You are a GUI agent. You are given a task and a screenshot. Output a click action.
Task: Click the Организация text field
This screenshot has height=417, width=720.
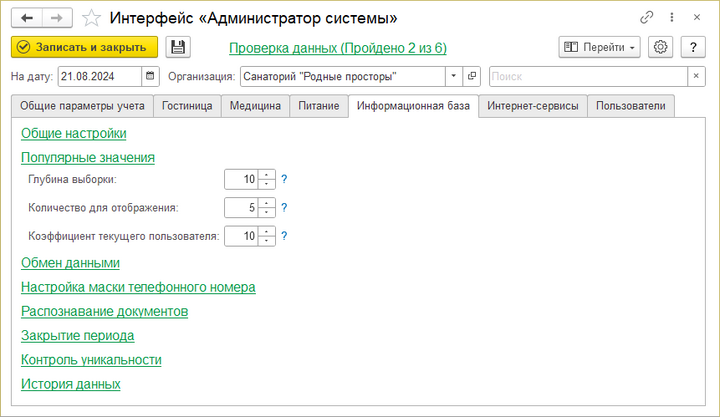tap(343, 76)
